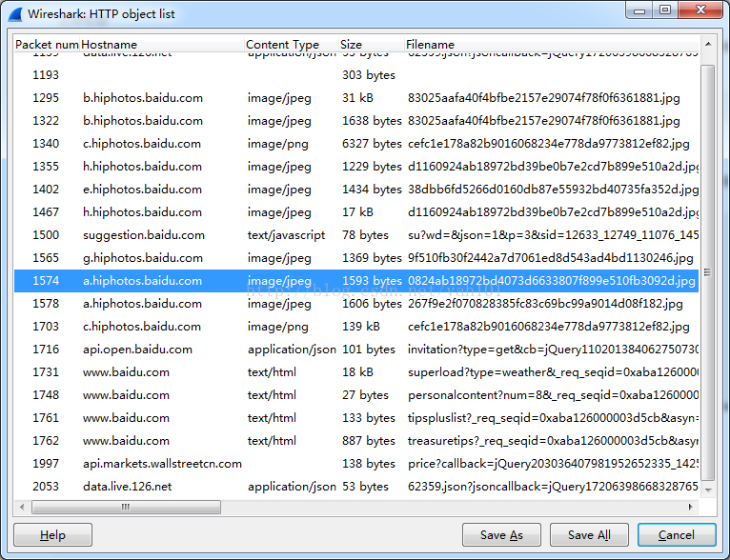
Task: Select packet 1295 b.hiphotos.baidu.com row
Action: (x=356, y=98)
